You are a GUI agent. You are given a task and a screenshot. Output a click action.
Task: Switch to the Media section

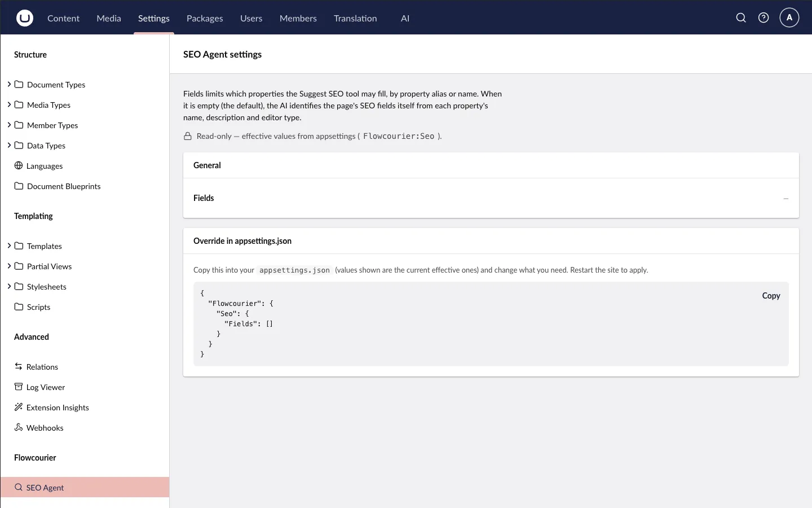(109, 18)
